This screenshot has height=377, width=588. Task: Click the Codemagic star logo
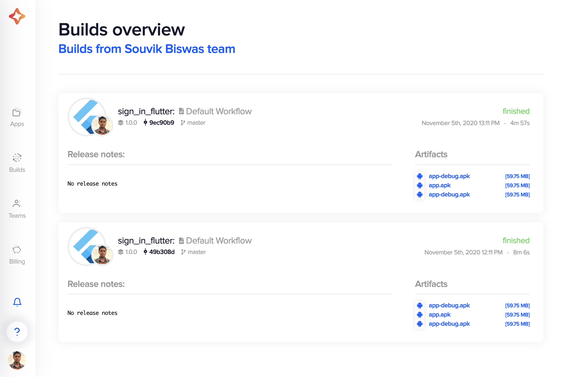pyautogui.click(x=17, y=16)
